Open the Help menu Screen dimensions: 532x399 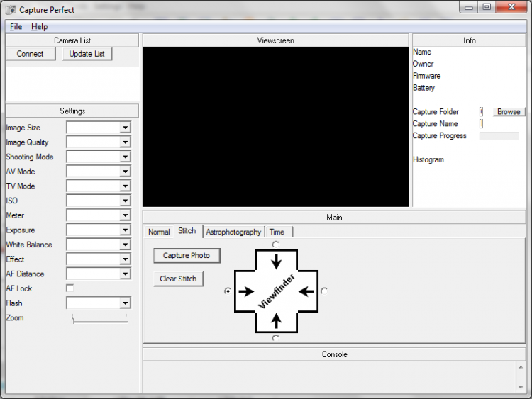pyautogui.click(x=39, y=26)
